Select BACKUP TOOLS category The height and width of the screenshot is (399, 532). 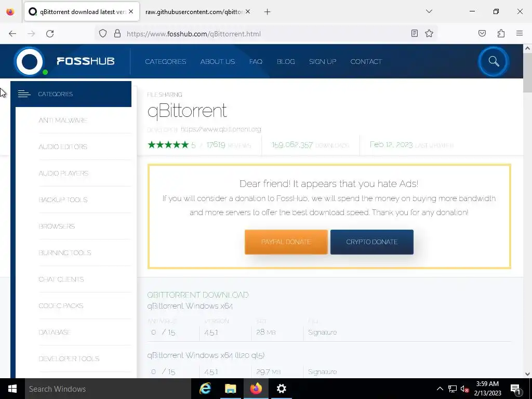pos(63,200)
